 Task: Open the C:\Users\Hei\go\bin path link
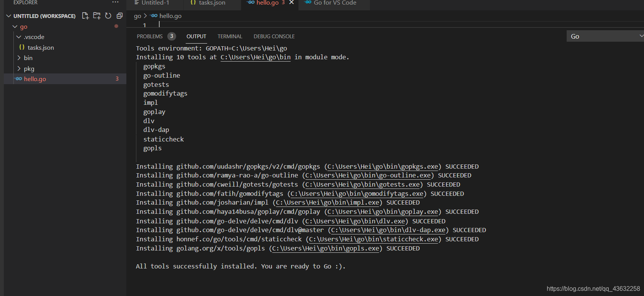255,57
